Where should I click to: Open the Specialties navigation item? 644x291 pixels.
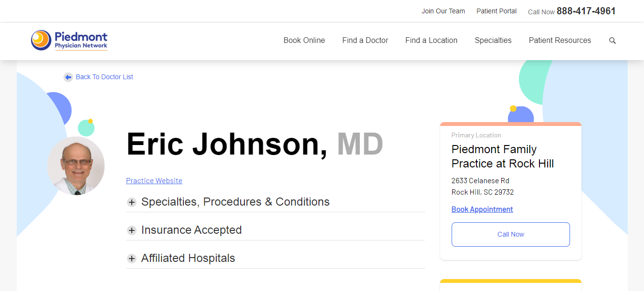[x=493, y=41]
